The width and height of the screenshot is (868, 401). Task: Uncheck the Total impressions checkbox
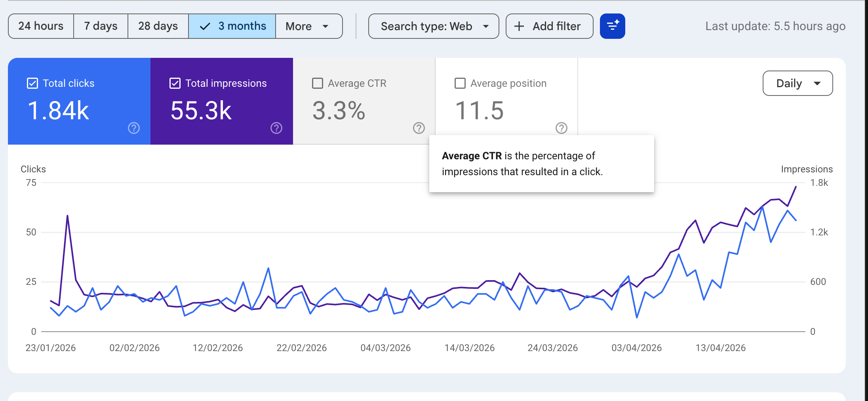click(175, 83)
